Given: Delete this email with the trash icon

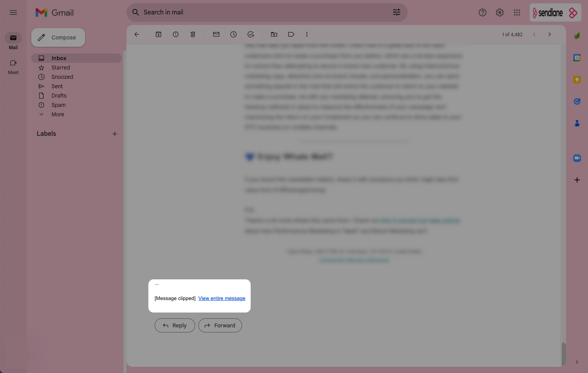Looking at the screenshot, I should click(x=193, y=34).
